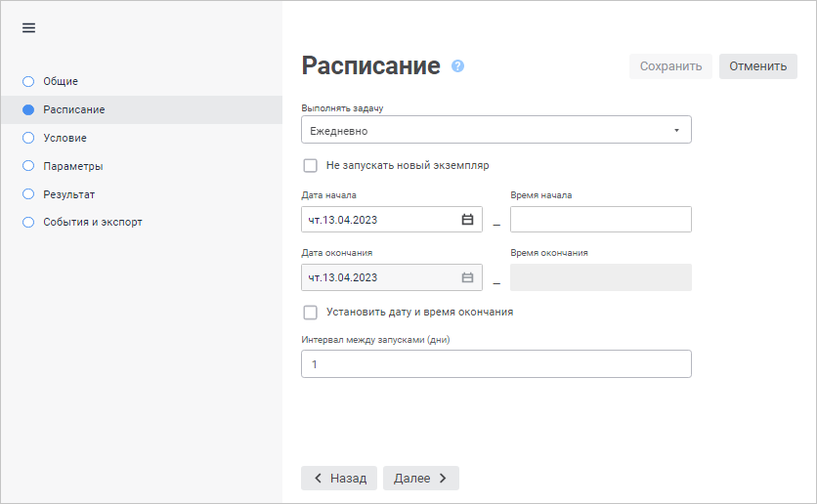817x504 pixels.
Task: Select the Условие step circle
Action: pyautogui.click(x=28, y=138)
